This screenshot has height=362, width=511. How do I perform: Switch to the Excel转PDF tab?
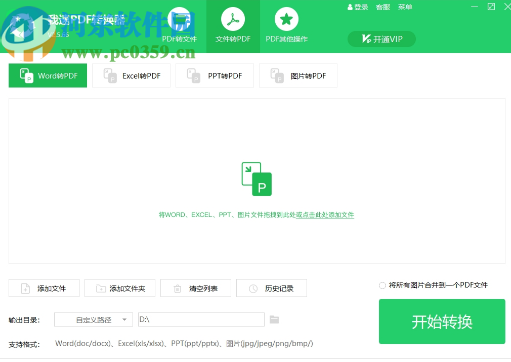pyautogui.click(x=131, y=76)
